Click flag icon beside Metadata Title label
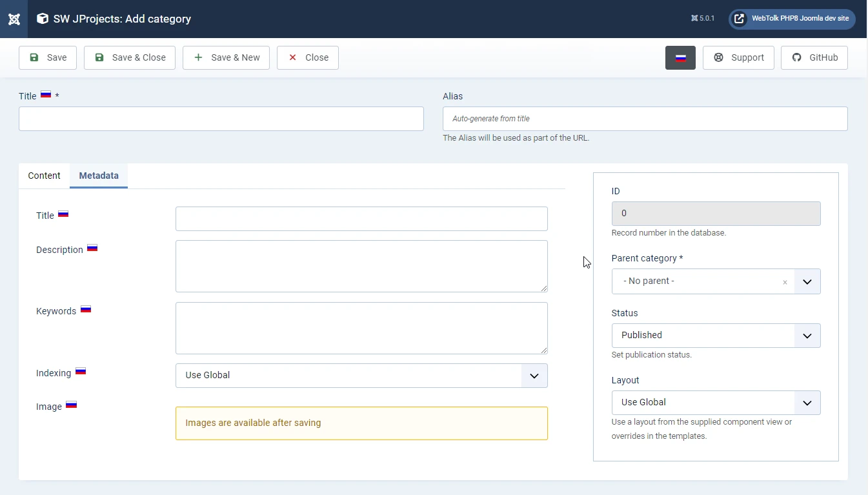This screenshot has width=868, height=495. 63,214
